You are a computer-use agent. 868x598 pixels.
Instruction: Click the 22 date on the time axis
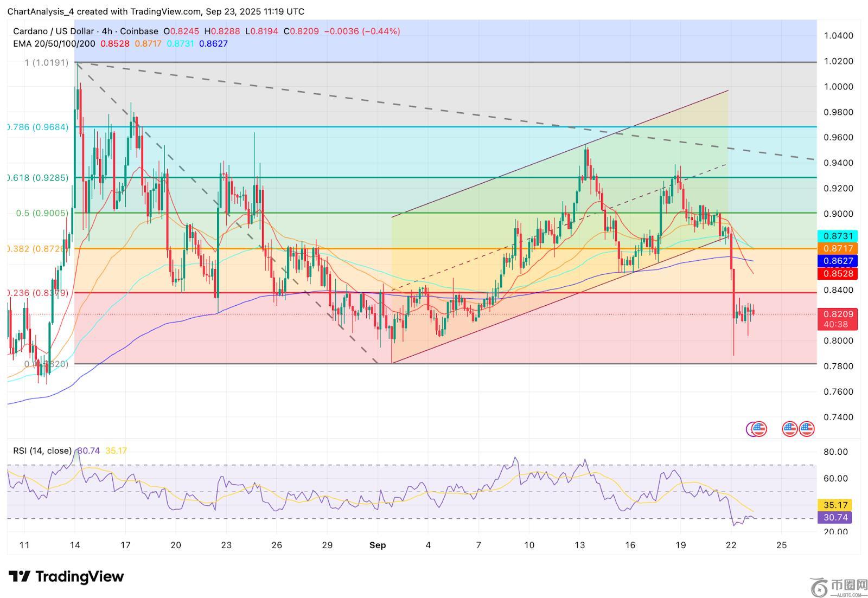coord(731,545)
